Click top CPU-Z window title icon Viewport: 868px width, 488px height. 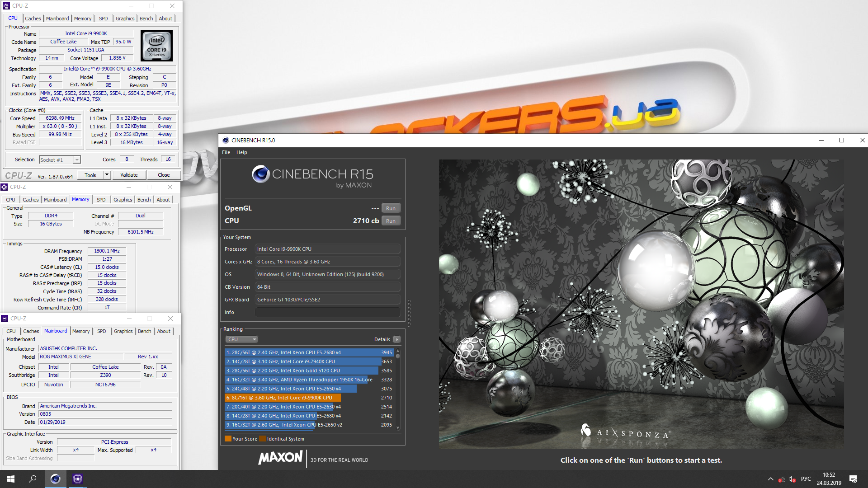click(6, 6)
